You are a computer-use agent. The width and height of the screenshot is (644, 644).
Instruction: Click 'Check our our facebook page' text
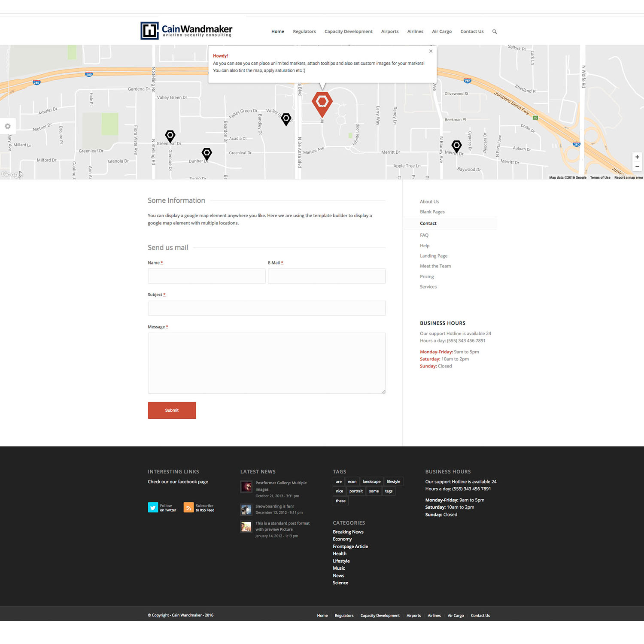178,482
